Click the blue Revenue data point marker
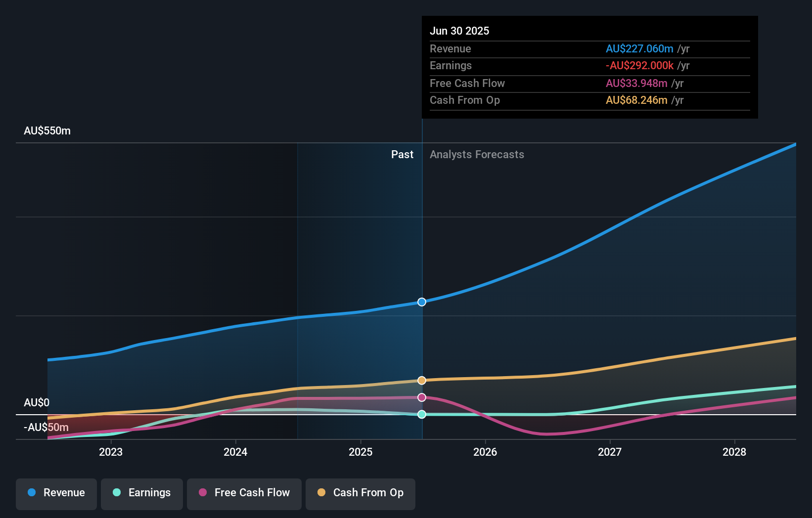 421,302
